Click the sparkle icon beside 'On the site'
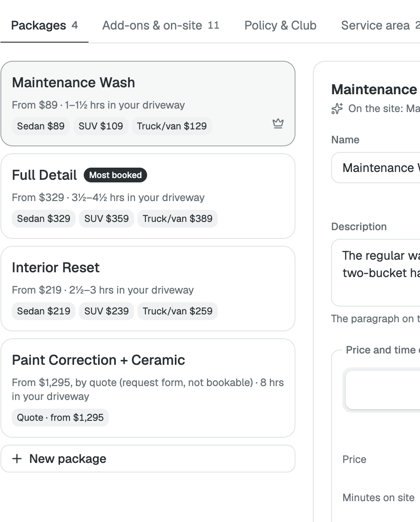 337,109
